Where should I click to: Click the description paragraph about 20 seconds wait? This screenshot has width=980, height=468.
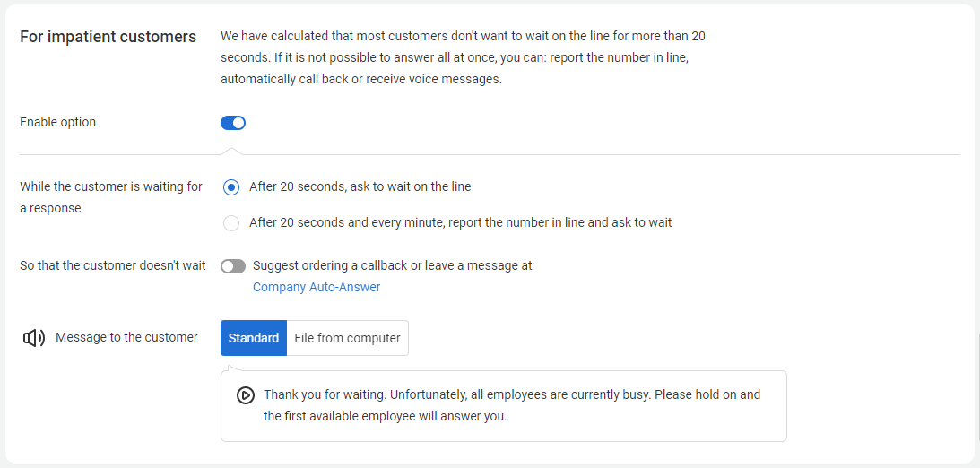click(463, 57)
